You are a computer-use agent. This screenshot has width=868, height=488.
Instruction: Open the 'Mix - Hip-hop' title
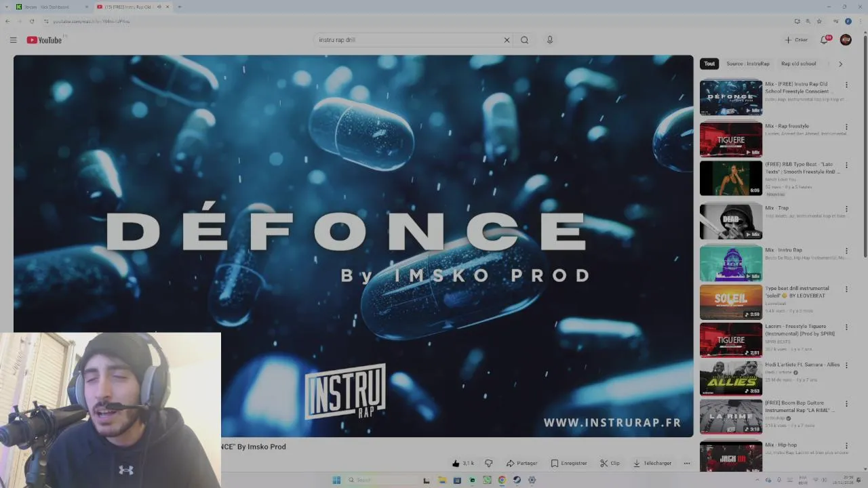coord(781,445)
